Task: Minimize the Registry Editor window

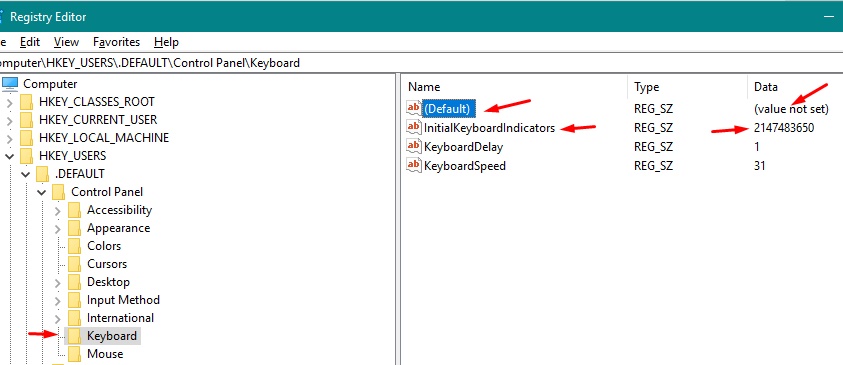Action: point(830,17)
